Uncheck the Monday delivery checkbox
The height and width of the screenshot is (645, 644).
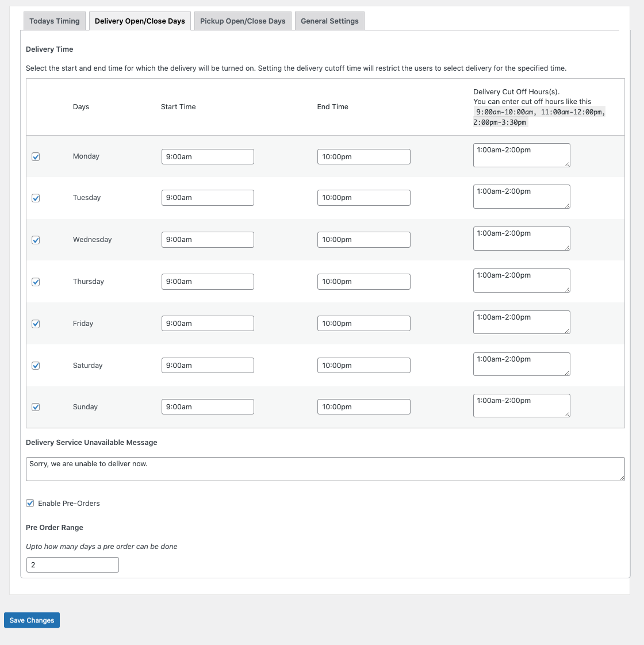click(36, 156)
